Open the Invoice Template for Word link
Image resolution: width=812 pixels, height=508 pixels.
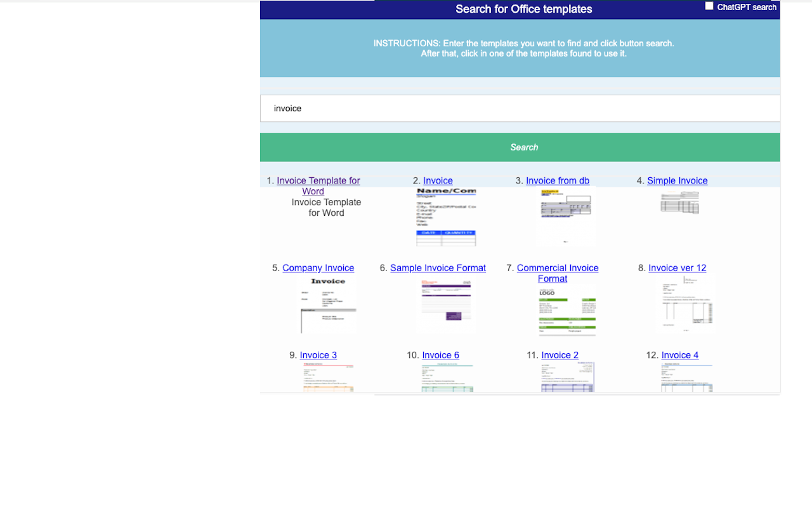[318, 186]
